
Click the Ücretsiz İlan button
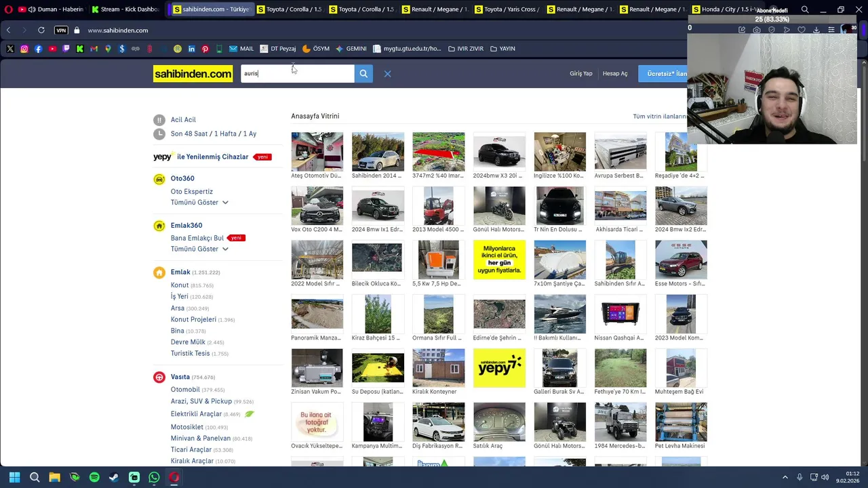(664, 74)
